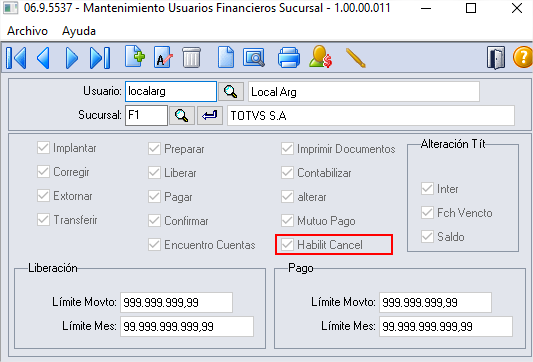
Task: Click the modify record icon
Action: point(163,57)
